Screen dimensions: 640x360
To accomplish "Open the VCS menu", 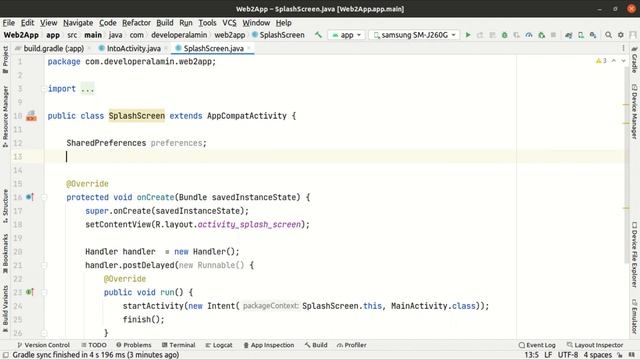I will click(229, 23).
